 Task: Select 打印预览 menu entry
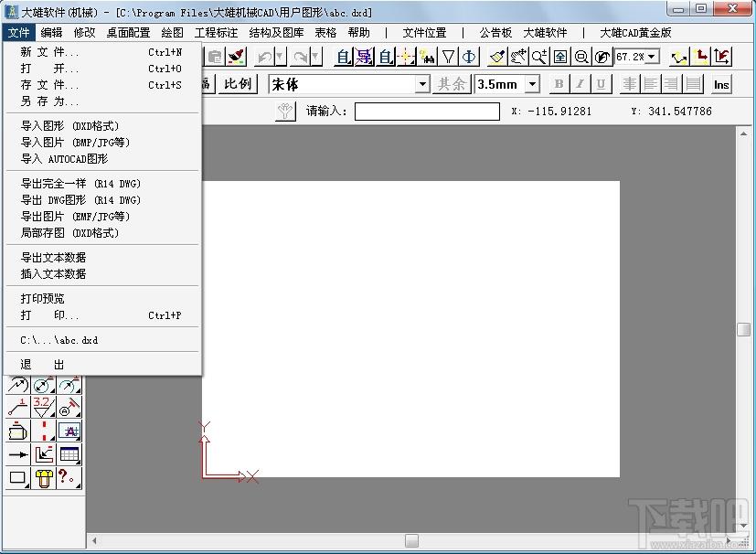point(102,298)
